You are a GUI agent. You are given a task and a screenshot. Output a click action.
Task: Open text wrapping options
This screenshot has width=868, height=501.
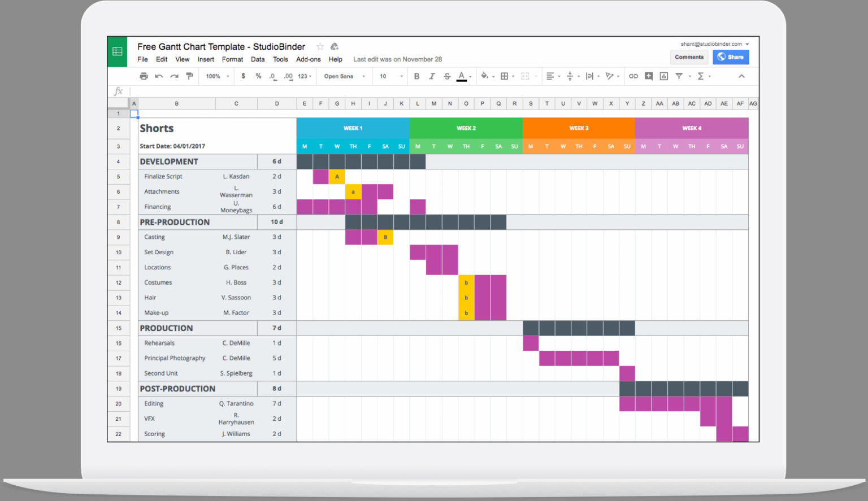click(x=589, y=76)
